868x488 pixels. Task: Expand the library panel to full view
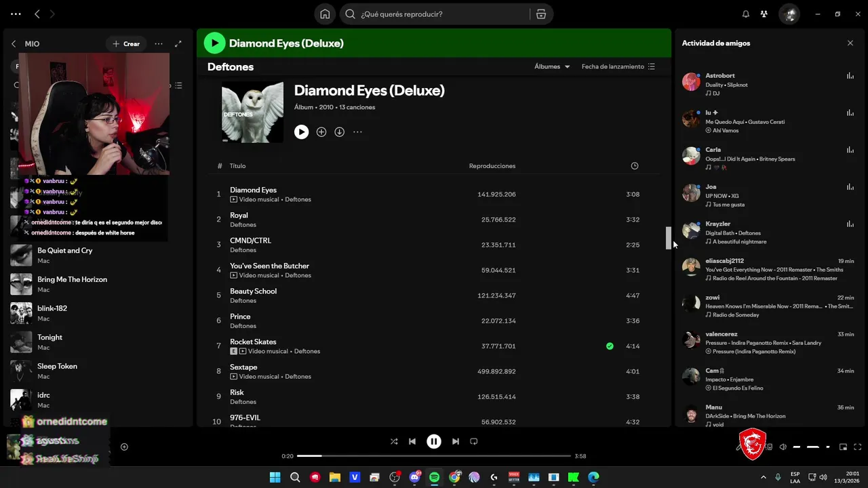[x=178, y=43]
